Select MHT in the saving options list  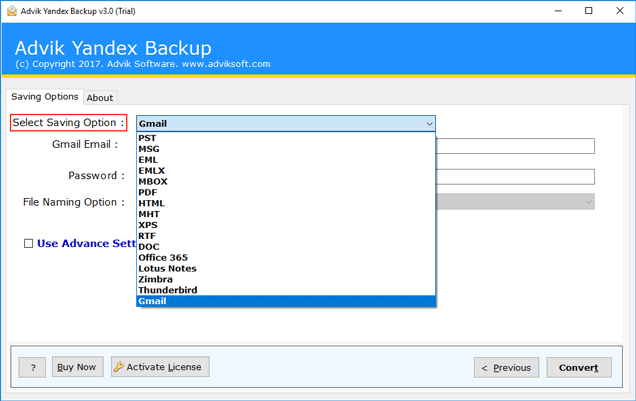[x=286, y=214]
